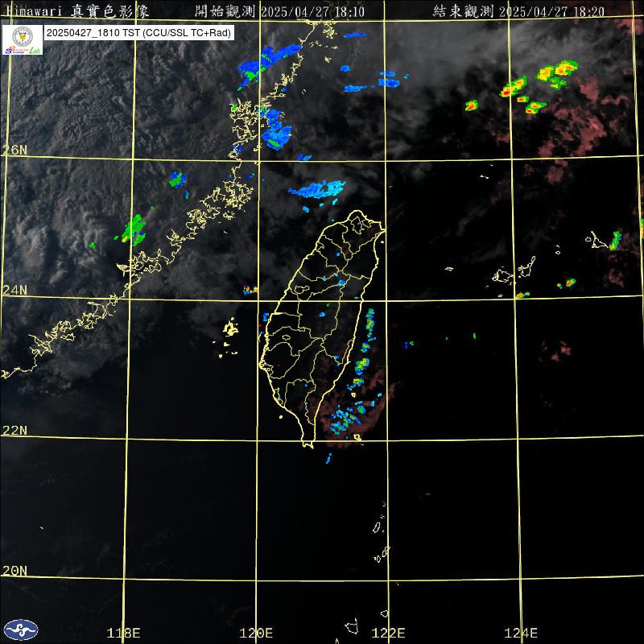Image resolution: width=644 pixels, height=644 pixels.
Task: Click the observation start time 2025/04/27 18:10
Action: tap(312, 11)
